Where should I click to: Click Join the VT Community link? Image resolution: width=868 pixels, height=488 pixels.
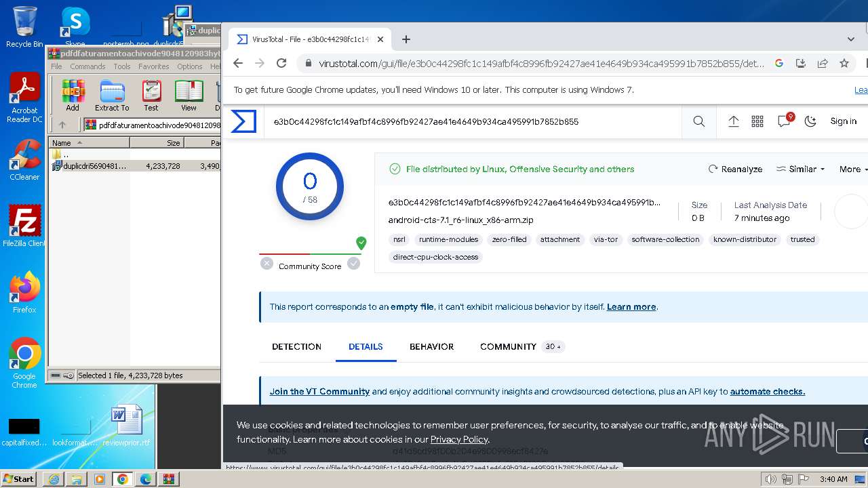coord(319,392)
